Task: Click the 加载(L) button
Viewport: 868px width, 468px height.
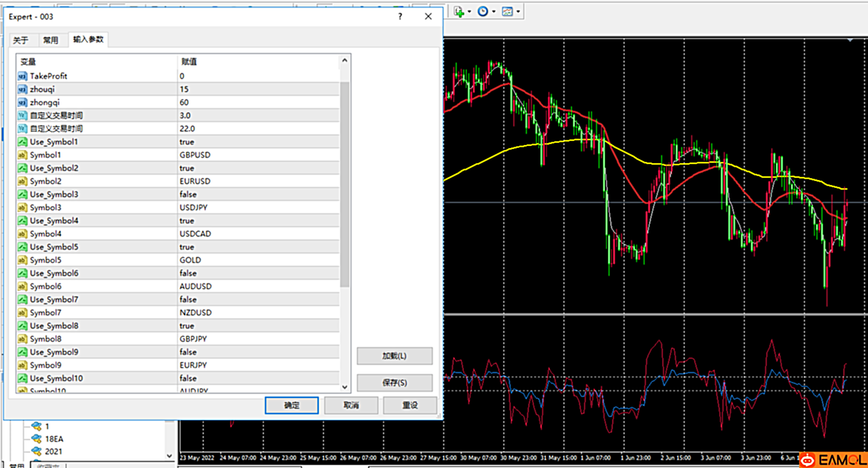Action: pos(395,356)
